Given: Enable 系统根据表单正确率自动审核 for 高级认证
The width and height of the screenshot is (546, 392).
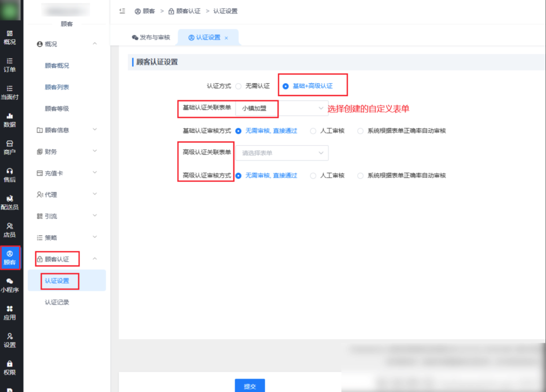Looking at the screenshot, I should 361,175.
